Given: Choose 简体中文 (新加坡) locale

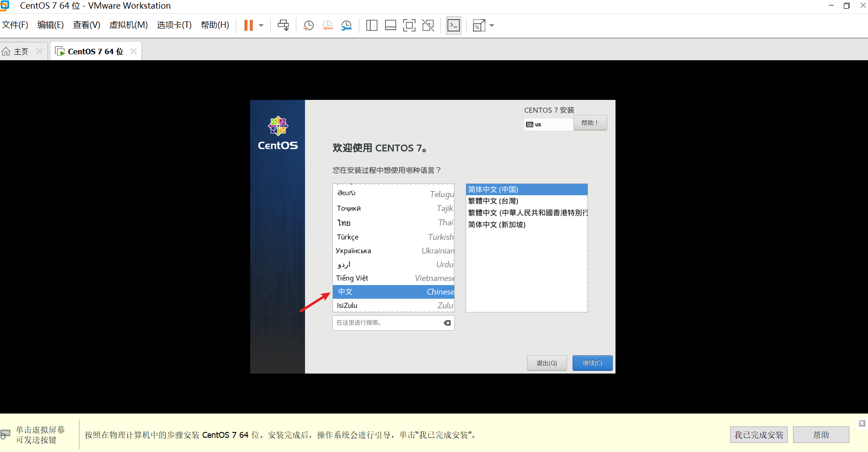Looking at the screenshot, I should click(x=526, y=225).
